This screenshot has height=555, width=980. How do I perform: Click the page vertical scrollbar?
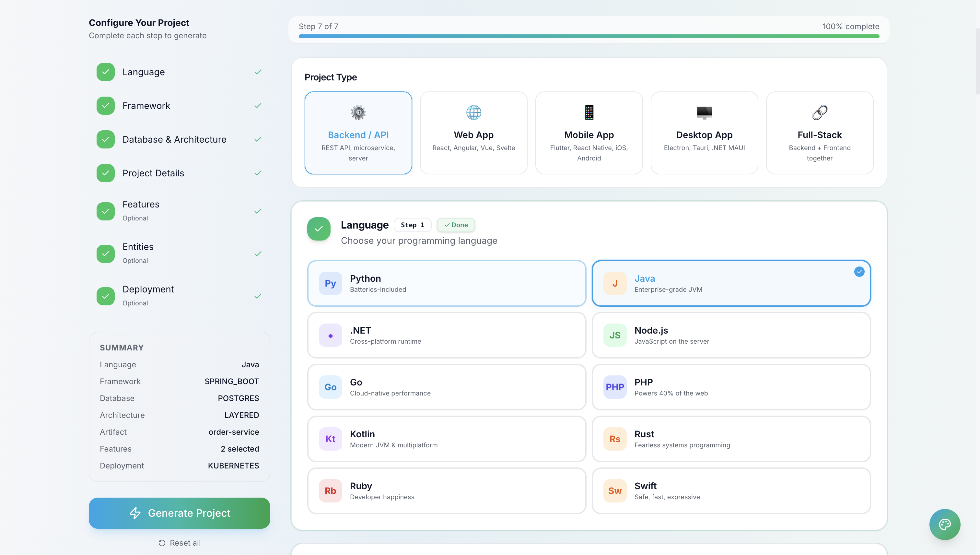(977, 61)
